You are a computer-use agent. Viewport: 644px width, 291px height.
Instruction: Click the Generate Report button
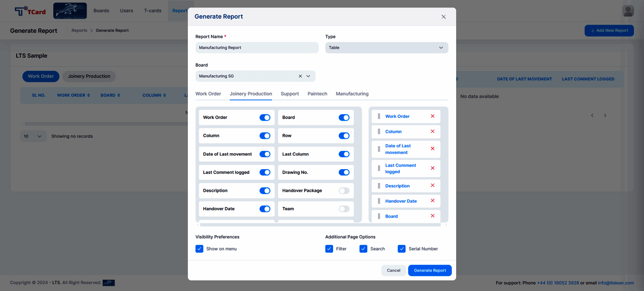430,270
